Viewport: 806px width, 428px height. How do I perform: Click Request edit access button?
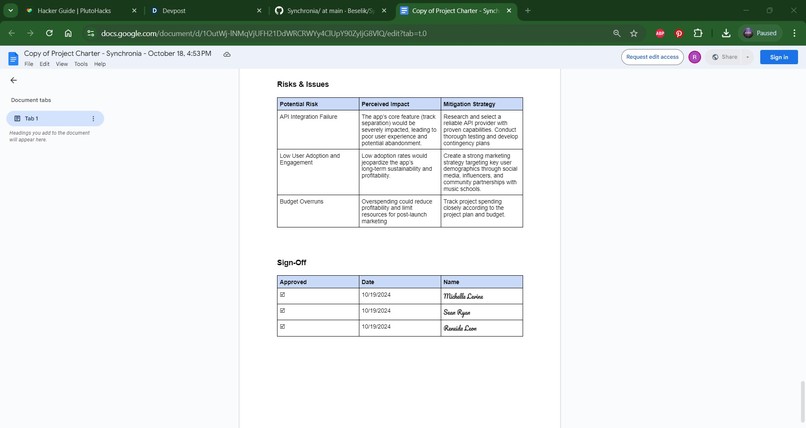coord(652,57)
